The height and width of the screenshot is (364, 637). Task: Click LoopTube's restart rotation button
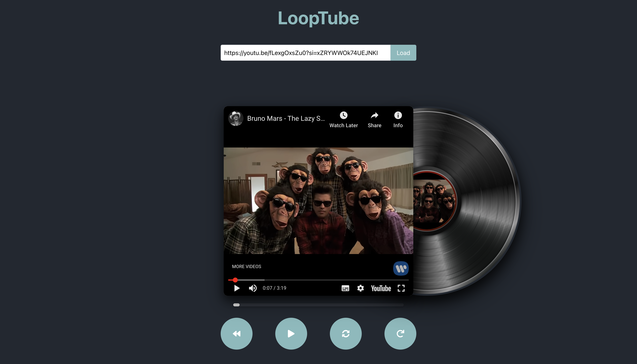pyautogui.click(x=400, y=333)
